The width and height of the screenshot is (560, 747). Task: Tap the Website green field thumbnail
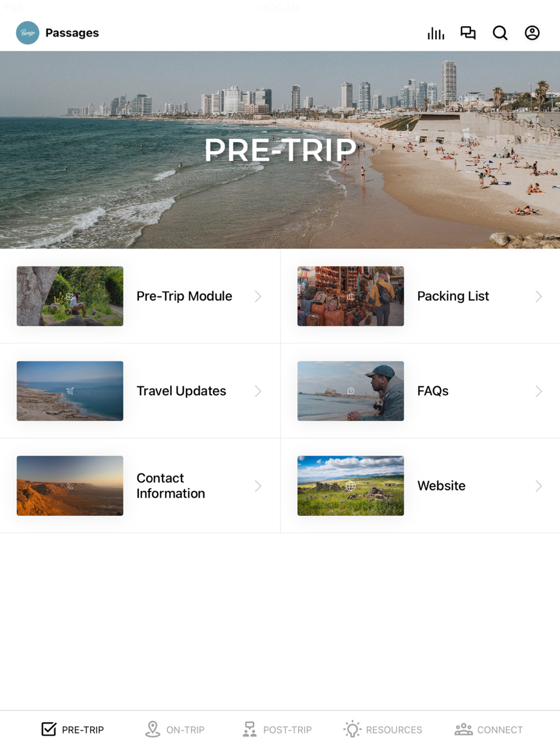coord(351,485)
